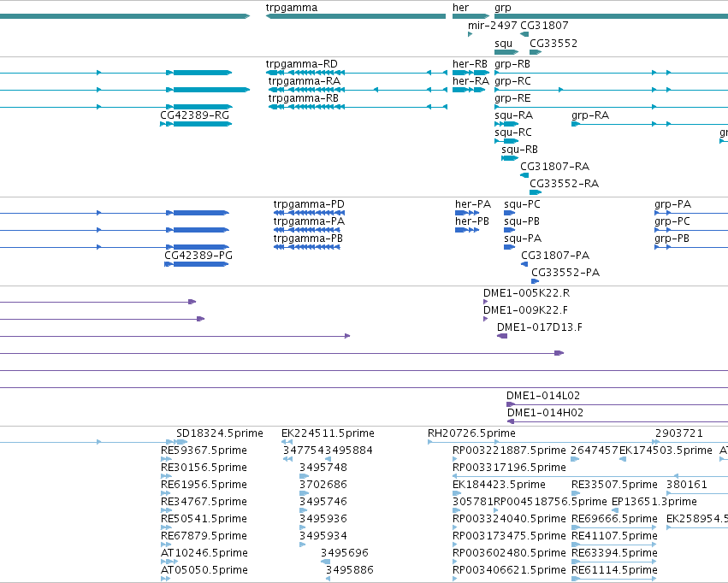Select clone DME1-017D13.F label
Viewport: 728px width, 583px height.
pyautogui.click(x=540, y=327)
